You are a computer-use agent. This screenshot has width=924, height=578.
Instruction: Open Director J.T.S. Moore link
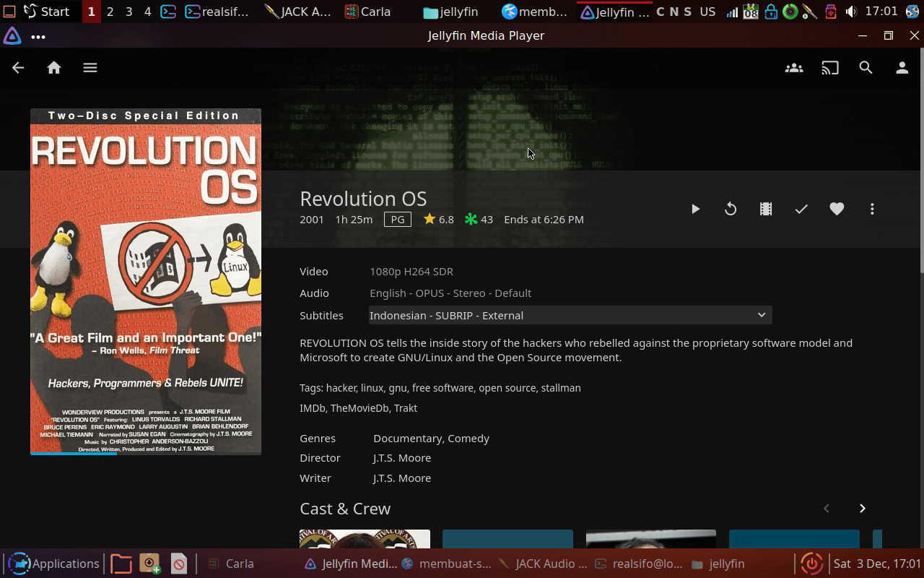click(x=402, y=458)
